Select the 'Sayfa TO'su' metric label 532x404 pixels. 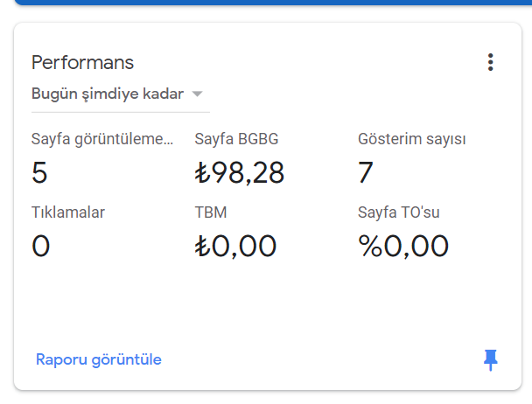click(x=399, y=212)
